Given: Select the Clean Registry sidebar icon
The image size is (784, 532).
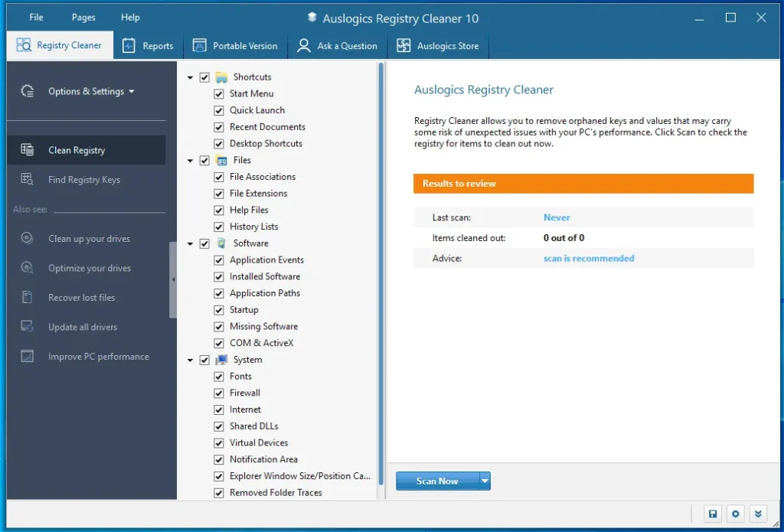Looking at the screenshot, I should click(x=26, y=149).
